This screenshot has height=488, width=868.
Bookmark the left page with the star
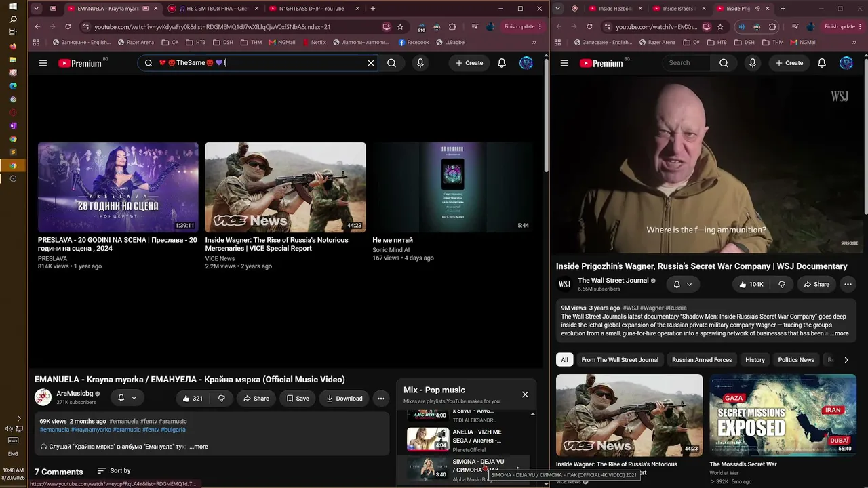pyautogui.click(x=400, y=26)
